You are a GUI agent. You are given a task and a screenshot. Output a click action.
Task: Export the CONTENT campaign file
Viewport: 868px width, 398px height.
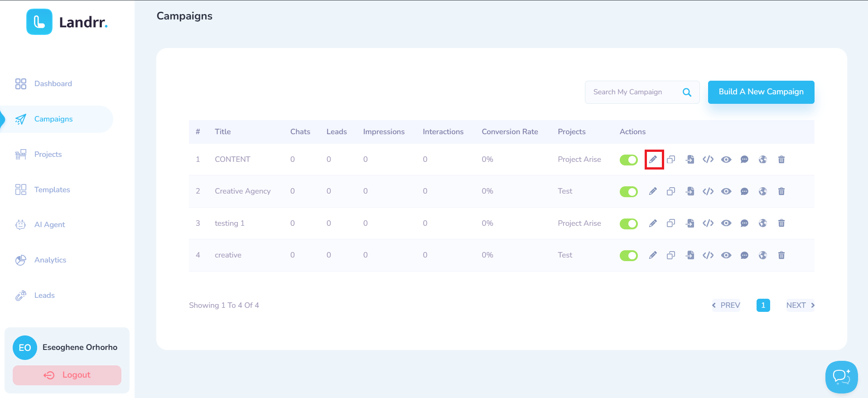[x=690, y=160]
